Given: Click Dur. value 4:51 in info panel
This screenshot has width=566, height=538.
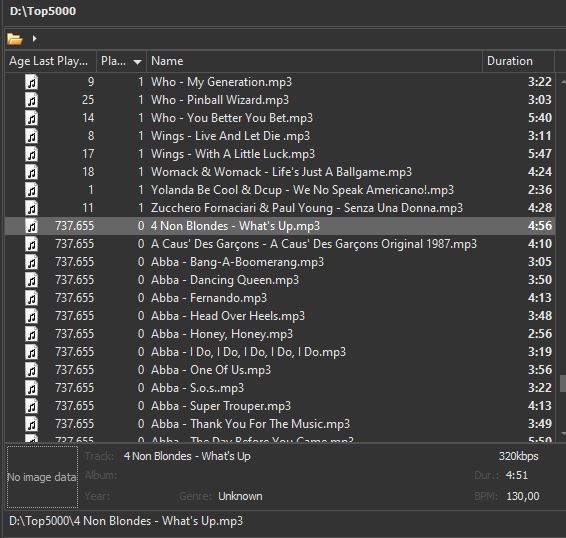Looking at the screenshot, I should [517, 475].
